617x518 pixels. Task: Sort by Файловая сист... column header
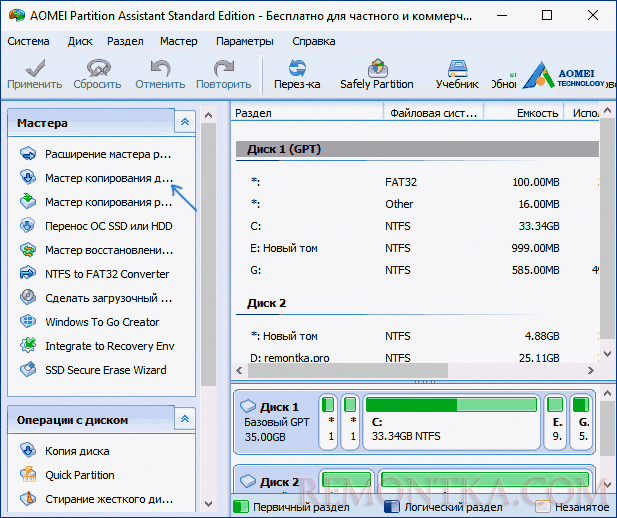point(433,113)
